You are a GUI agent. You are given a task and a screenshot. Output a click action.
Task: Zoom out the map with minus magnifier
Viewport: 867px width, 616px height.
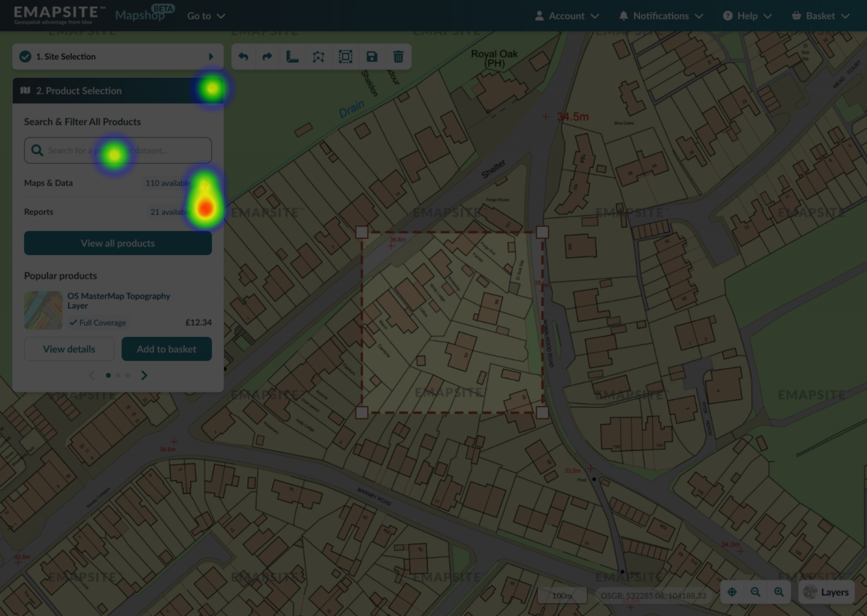tap(755, 592)
